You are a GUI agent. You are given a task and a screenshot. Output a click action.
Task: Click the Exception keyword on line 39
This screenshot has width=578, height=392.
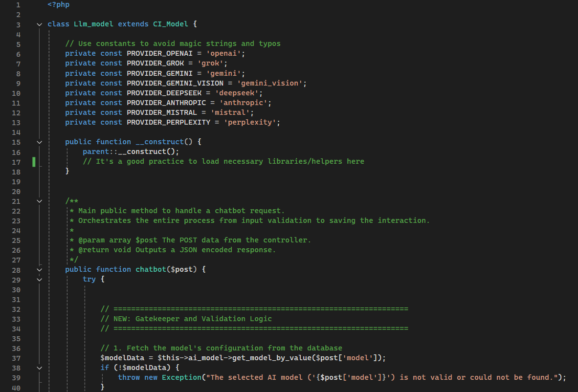coord(181,377)
